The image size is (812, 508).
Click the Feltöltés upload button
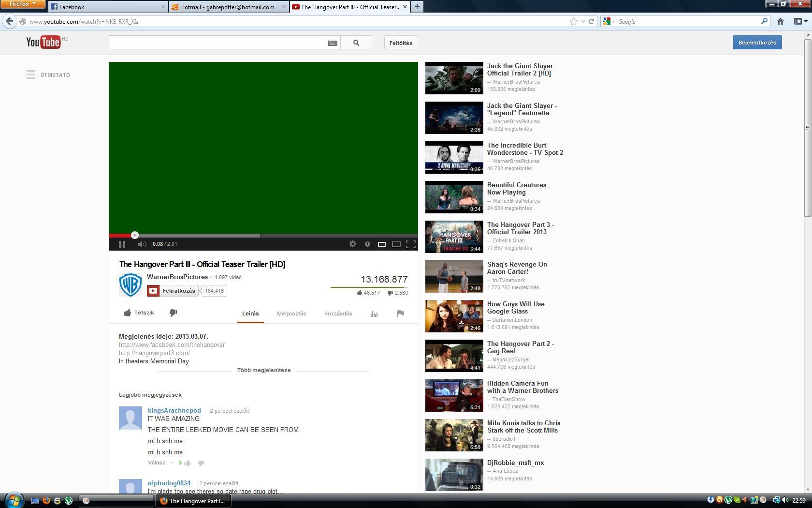click(x=401, y=43)
